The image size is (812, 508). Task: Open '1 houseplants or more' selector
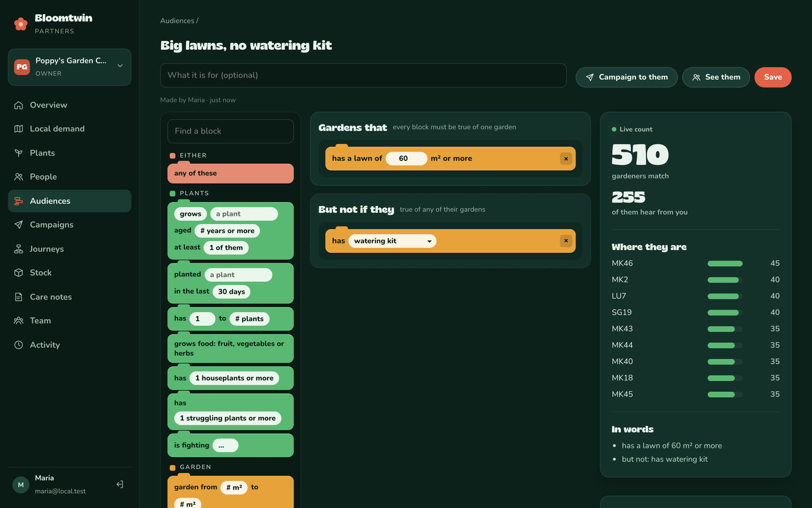pos(234,378)
